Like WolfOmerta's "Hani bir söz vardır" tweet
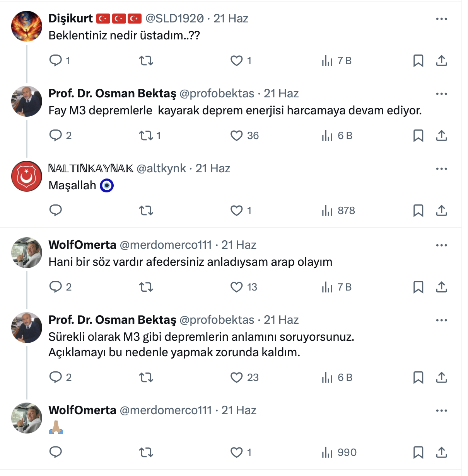The width and height of the screenshot is (468, 476). coord(236,287)
